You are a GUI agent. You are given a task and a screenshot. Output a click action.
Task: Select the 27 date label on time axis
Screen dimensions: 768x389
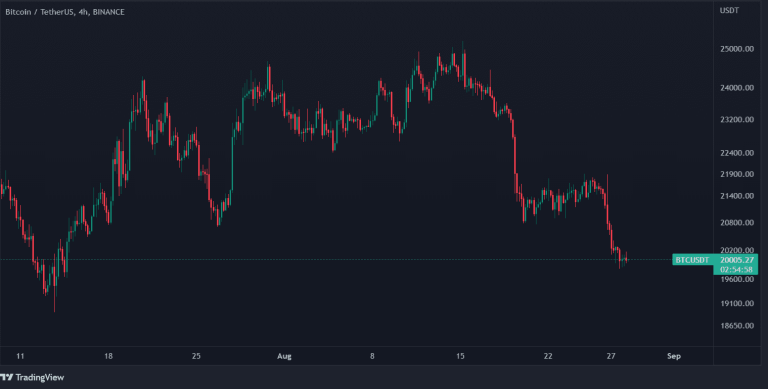click(610, 356)
